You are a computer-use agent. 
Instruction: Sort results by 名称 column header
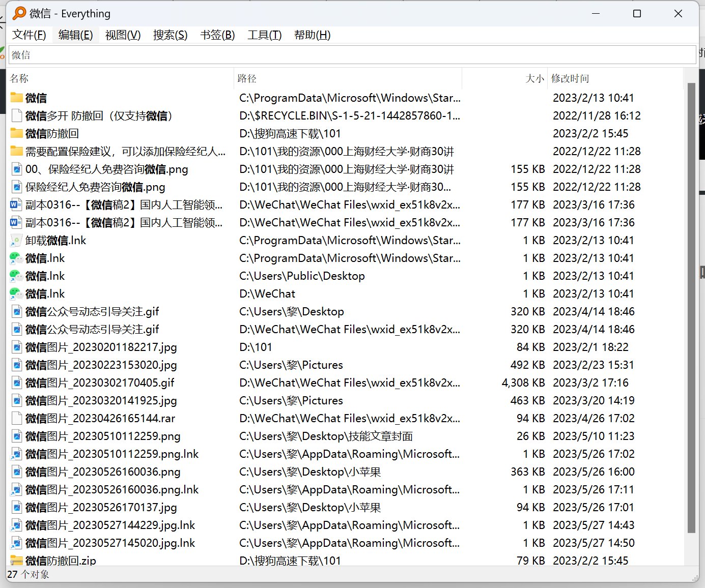tap(121, 78)
